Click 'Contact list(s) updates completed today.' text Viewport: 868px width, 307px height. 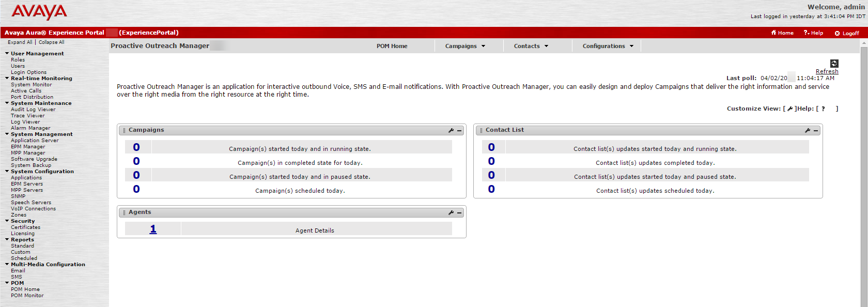655,163
